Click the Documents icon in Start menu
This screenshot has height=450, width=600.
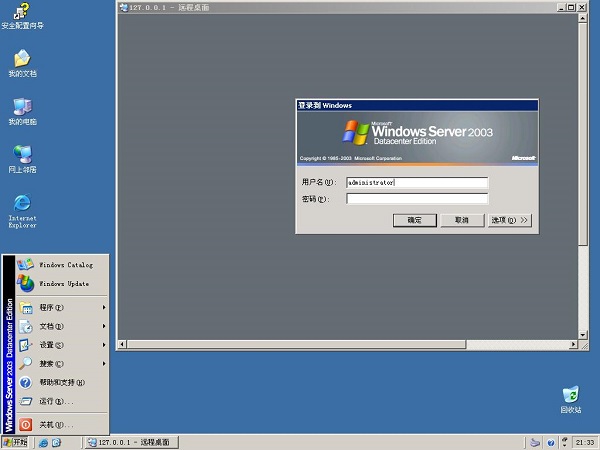[26, 326]
